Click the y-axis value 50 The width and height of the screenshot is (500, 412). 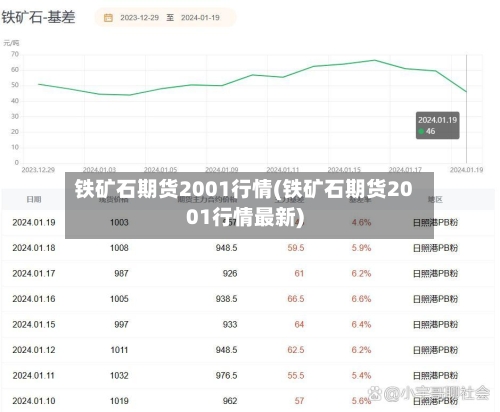(x=15, y=85)
